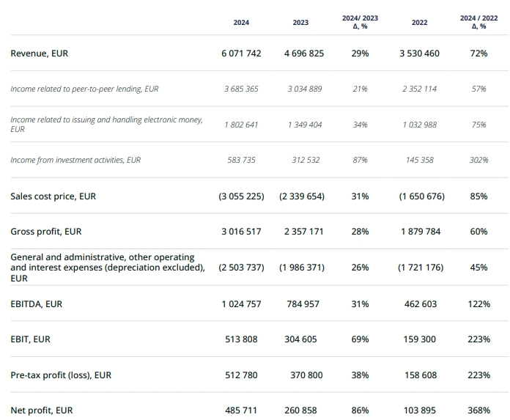Click the peer-to-peer lending income row label
Viewport: 510px width, 420px height.
(x=84, y=89)
